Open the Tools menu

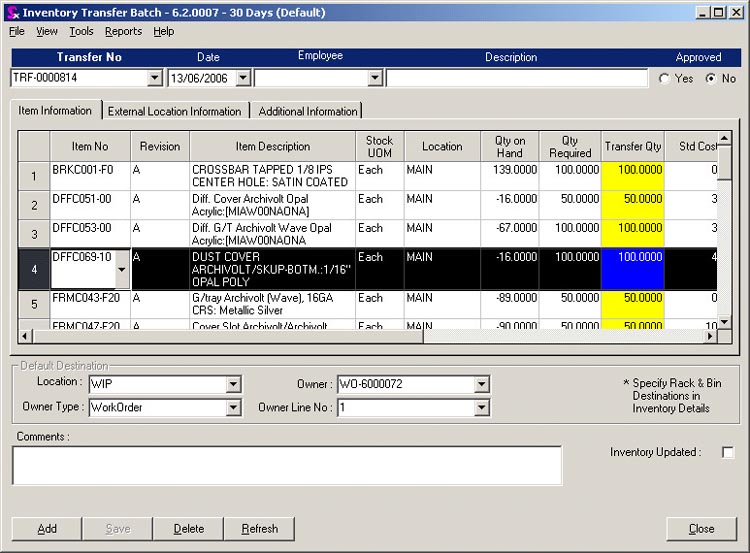tap(81, 31)
